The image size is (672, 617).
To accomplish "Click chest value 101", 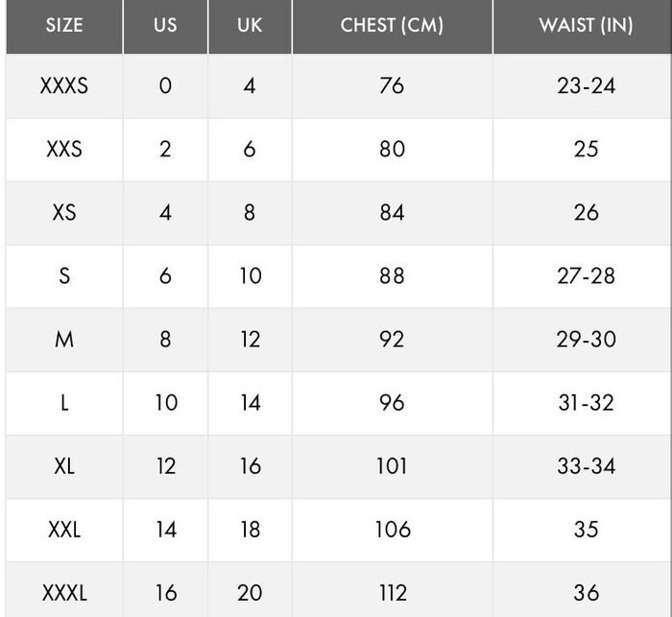I will tap(392, 466).
